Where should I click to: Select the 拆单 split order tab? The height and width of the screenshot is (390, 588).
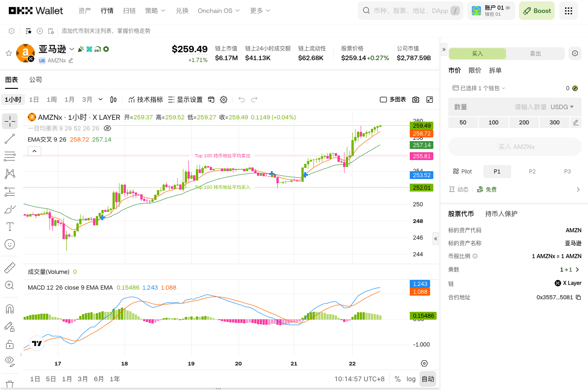pos(495,70)
